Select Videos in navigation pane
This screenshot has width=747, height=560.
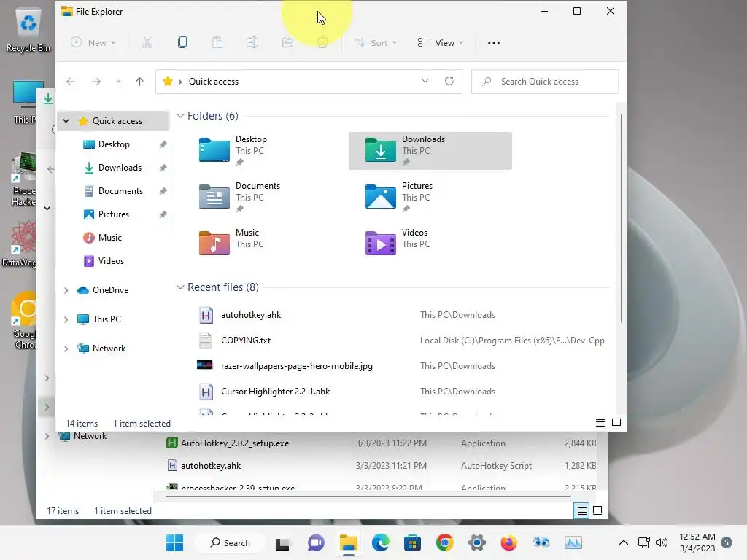click(111, 261)
